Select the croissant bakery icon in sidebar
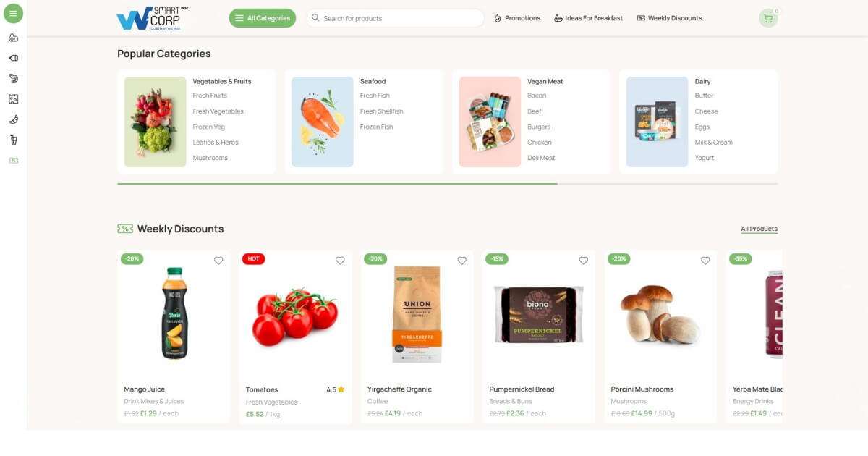This screenshot has width=868, height=456. (13, 119)
